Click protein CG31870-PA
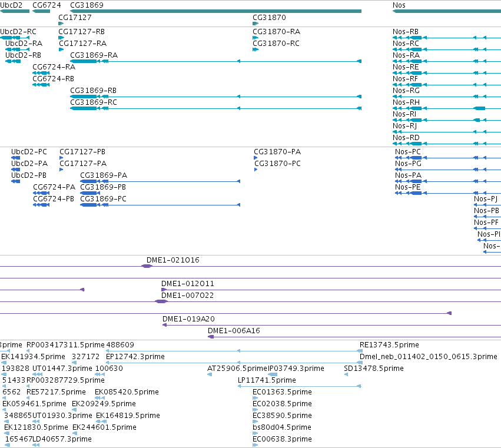 pyautogui.click(x=277, y=152)
